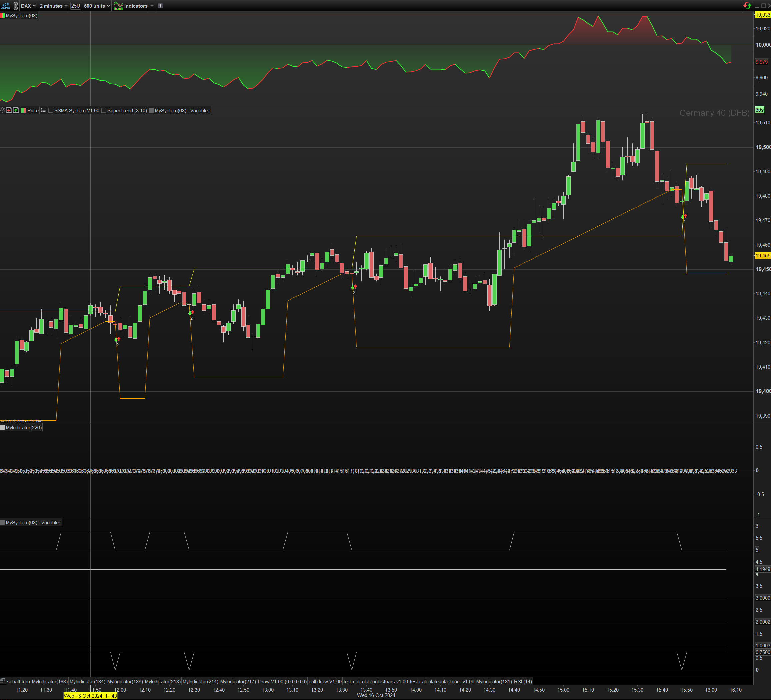The height and width of the screenshot is (700, 771).
Task: Click the DEMO candlestick platform icon
Action: [5, 6]
